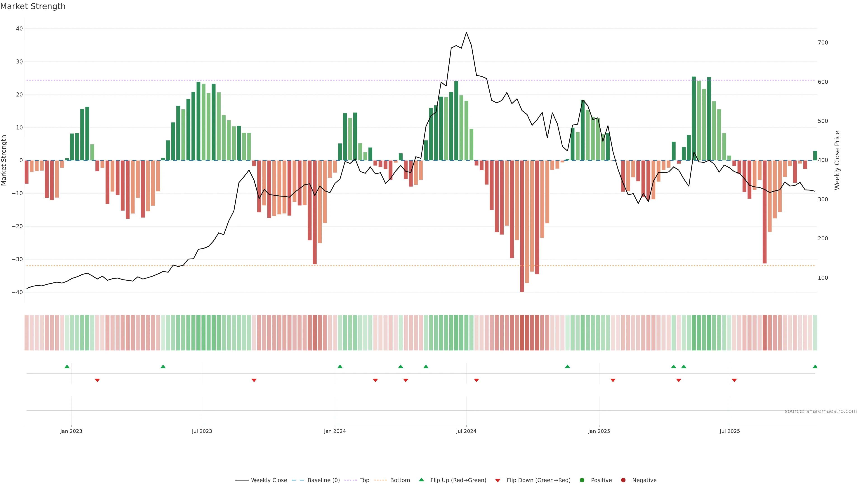Click the red flip-down marker just after Jul 2024
The height and width of the screenshot is (488, 868).
476,380
